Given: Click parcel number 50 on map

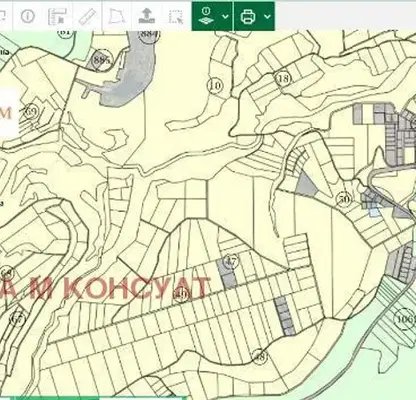Looking at the screenshot, I should pyautogui.click(x=344, y=199).
